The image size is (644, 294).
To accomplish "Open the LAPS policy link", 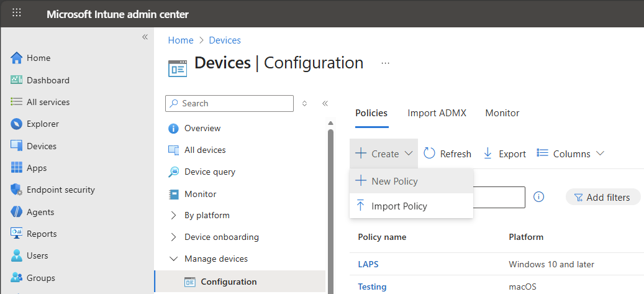I will pos(368,264).
